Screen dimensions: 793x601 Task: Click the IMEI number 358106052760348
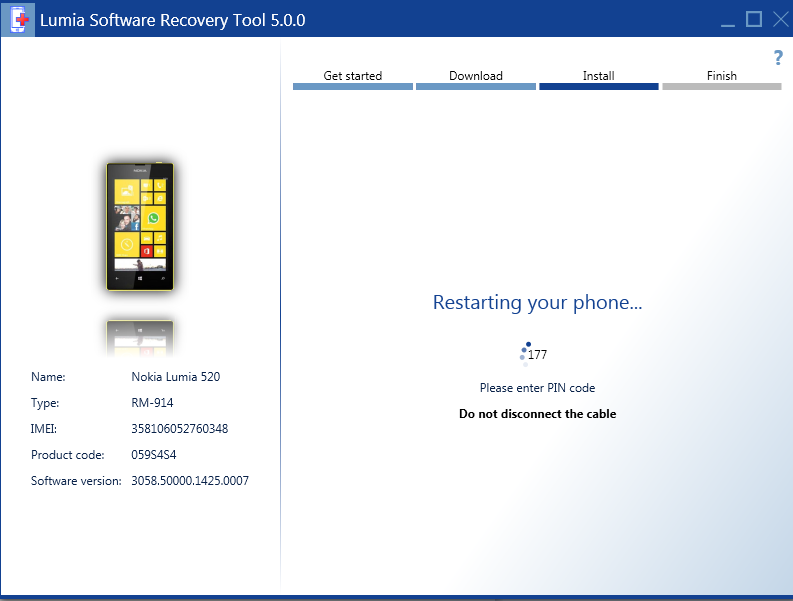pos(179,429)
